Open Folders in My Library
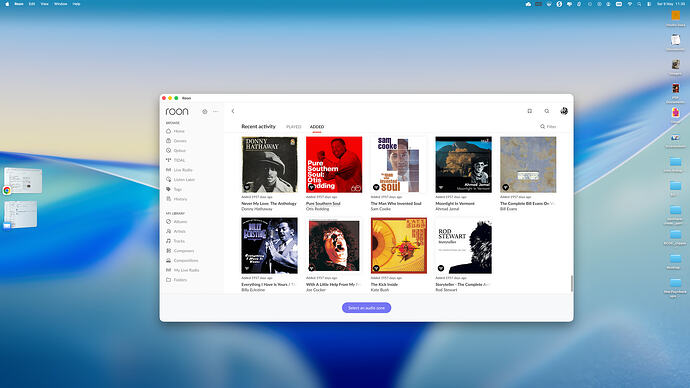The image size is (690, 388). click(x=176, y=280)
